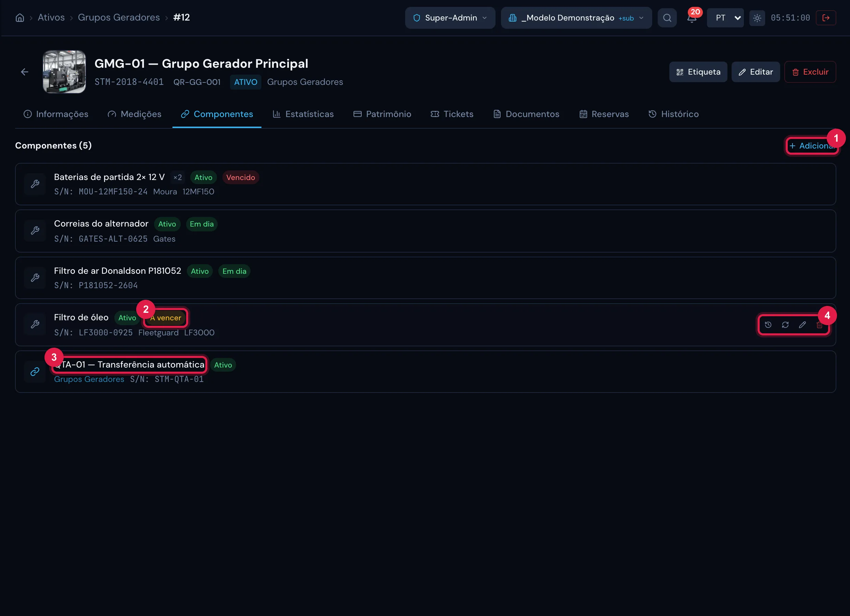Select the Correias do alternador row title
The height and width of the screenshot is (616, 850).
point(101,224)
